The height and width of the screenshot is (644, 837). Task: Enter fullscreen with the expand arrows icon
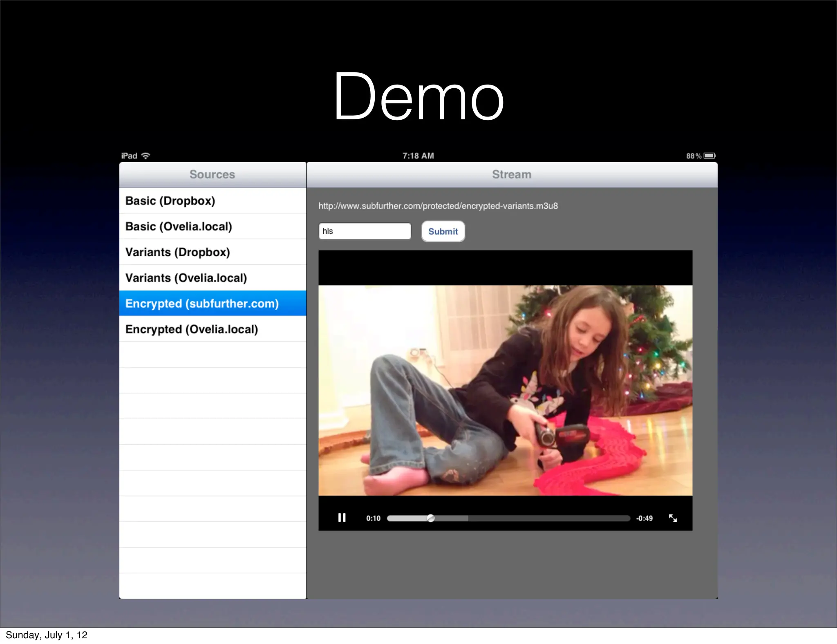click(673, 518)
